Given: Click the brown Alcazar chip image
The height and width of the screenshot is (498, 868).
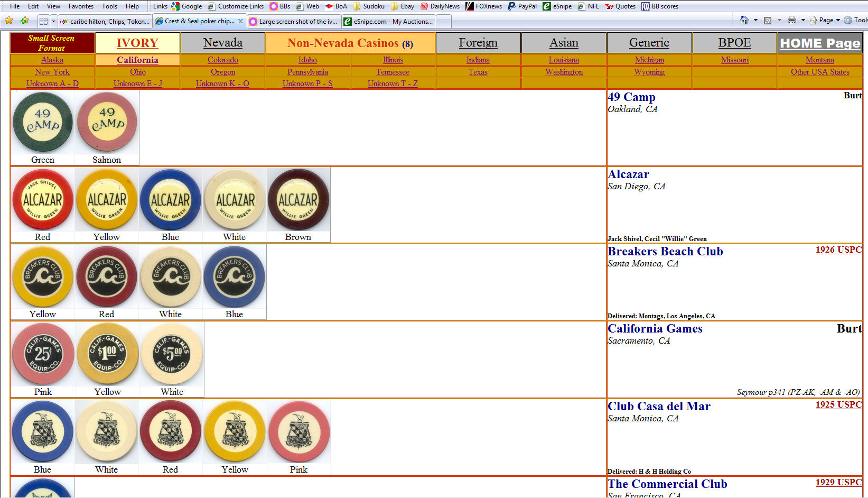Looking at the screenshot, I should [x=298, y=199].
